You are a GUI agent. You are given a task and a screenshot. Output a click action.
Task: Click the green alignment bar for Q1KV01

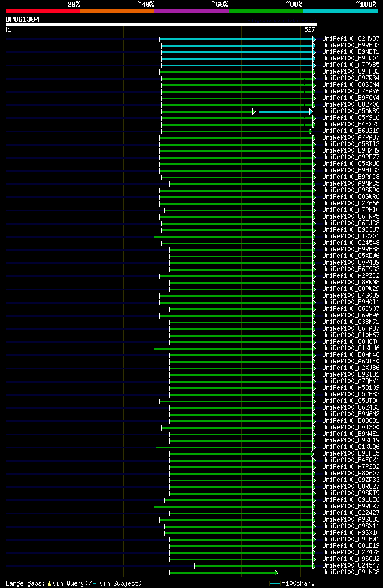(x=235, y=237)
